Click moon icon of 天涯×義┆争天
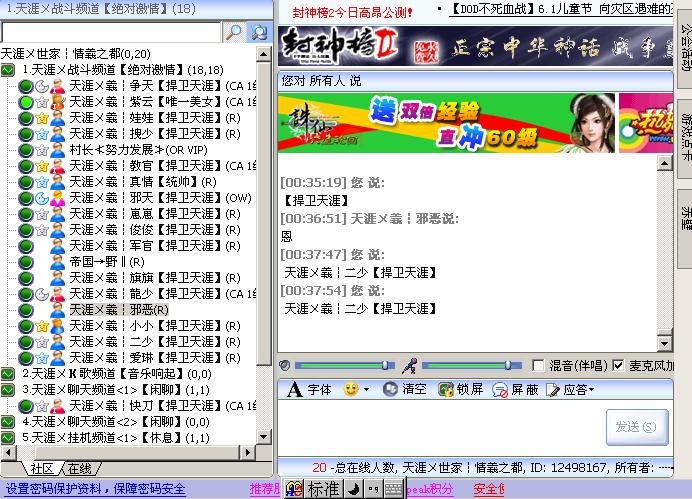The image size is (692, 499). tap(42, 86)
